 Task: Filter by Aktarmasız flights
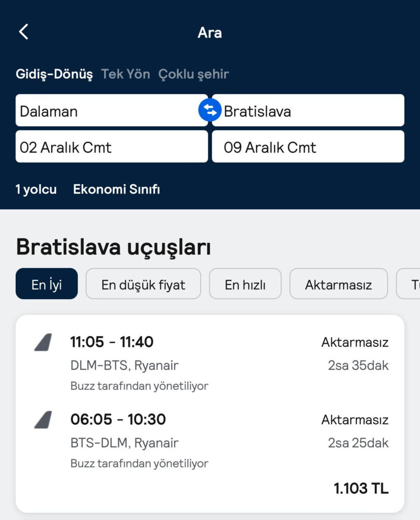[338, 284]
